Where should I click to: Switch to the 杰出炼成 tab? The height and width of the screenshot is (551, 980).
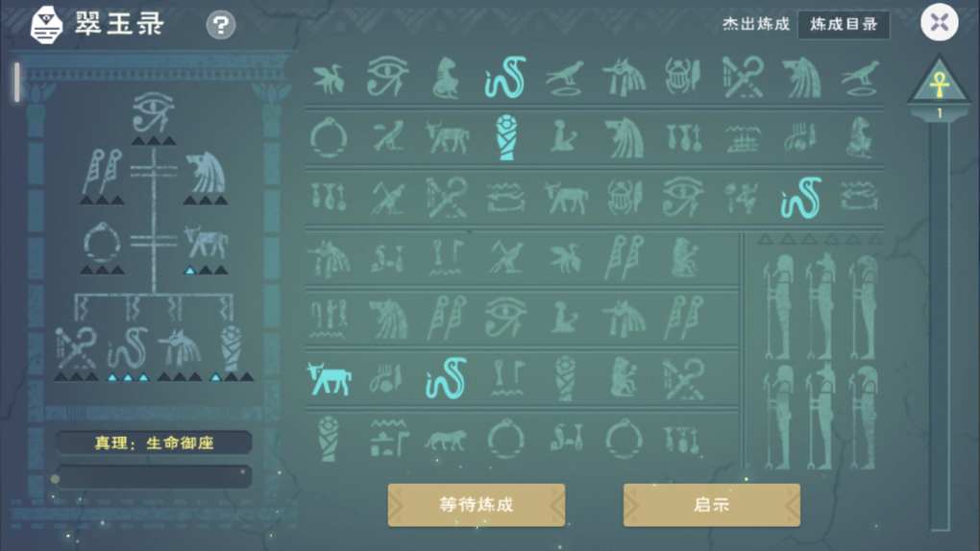point(756,24)
